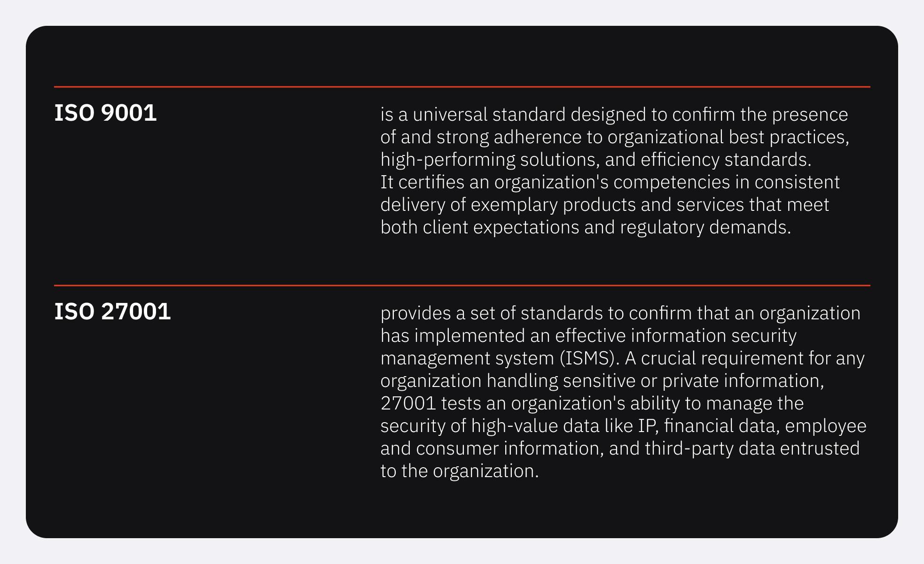
Task: Click the text 'organizational best practices'
Action: coord(728,137)
